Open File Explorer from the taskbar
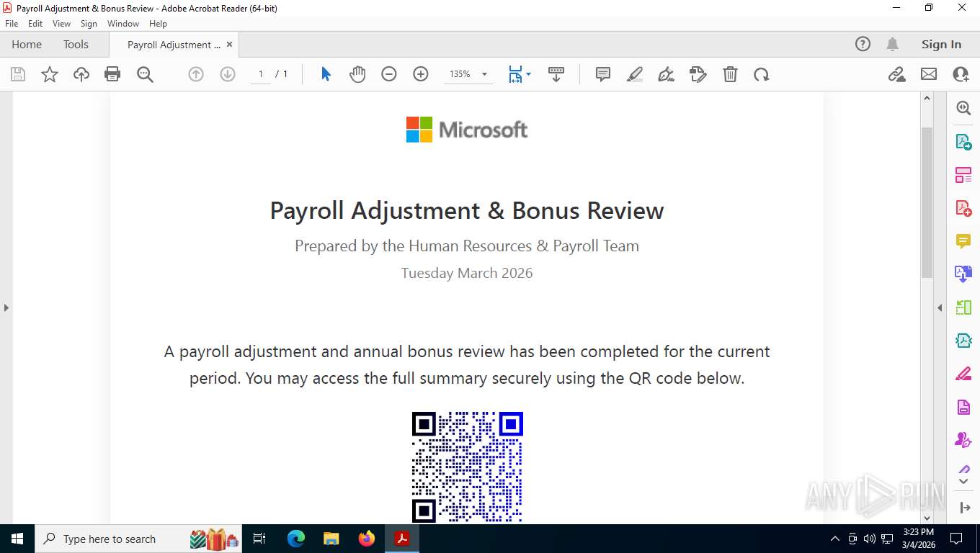 pos(331,539)
